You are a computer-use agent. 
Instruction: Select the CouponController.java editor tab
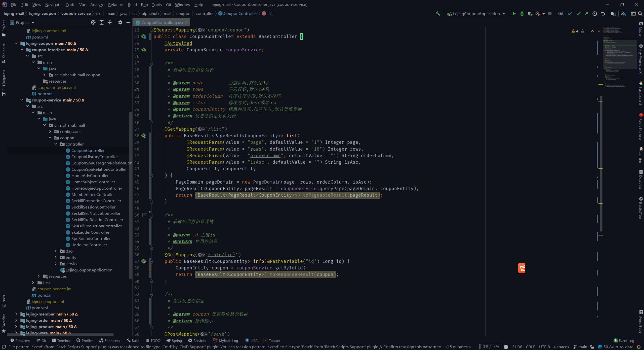[162, 22]
